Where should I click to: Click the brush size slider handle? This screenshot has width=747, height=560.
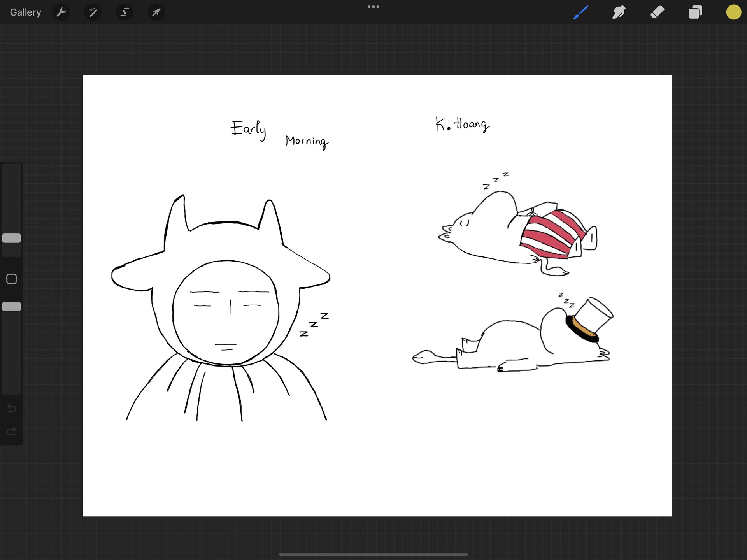pos(12,238)
